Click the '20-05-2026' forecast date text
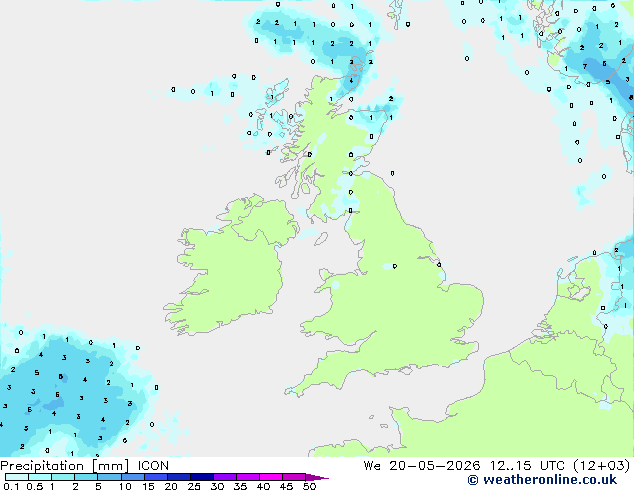Image resolution: width=634 pixels, height=490 pixels. [435, 466]
